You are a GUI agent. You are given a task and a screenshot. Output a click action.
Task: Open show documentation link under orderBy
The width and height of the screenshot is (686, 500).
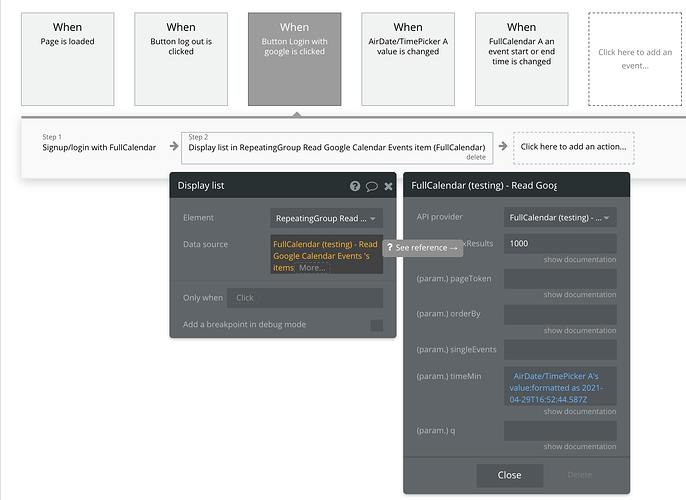580,331
